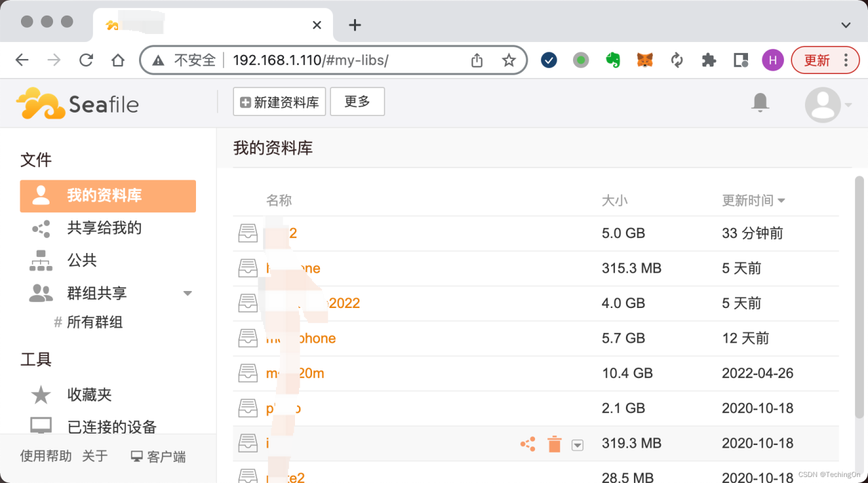Expand the 群组共享 dropdown arrow in sidebar

pyautogui.click(x=188, y=293)
